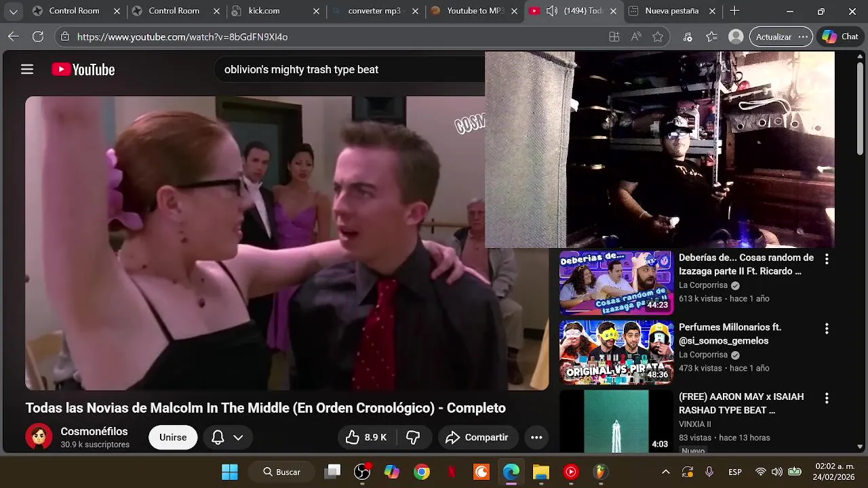The image size is (868, 488).
Task: Open the AARON MAY type beat thumbnail
Action: click(616, 422)
